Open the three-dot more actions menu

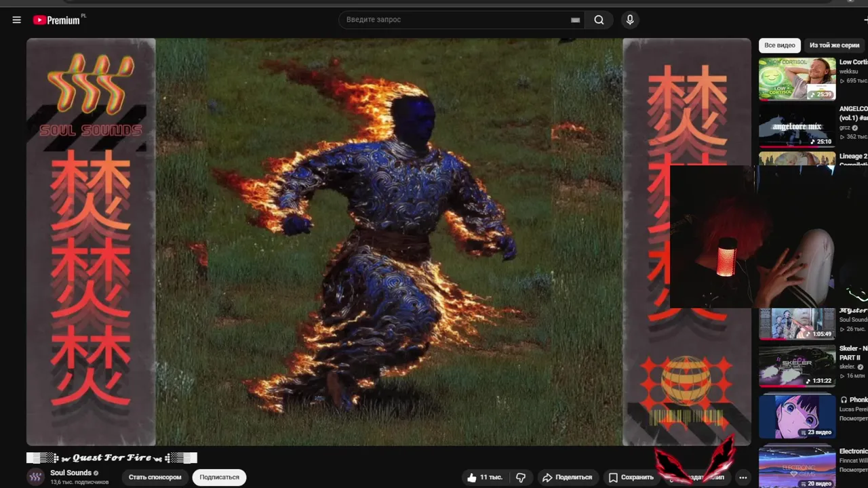click(x=743, y=477)
